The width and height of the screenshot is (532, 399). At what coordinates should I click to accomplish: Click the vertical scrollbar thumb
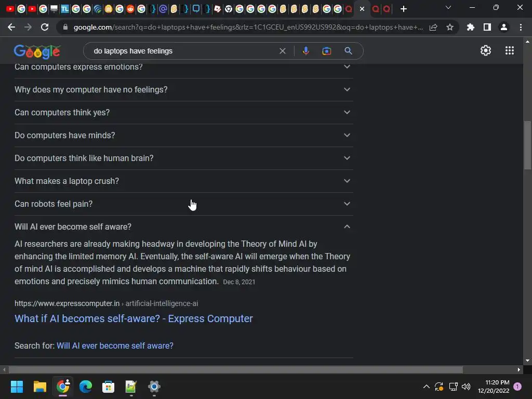pos(527,145)
